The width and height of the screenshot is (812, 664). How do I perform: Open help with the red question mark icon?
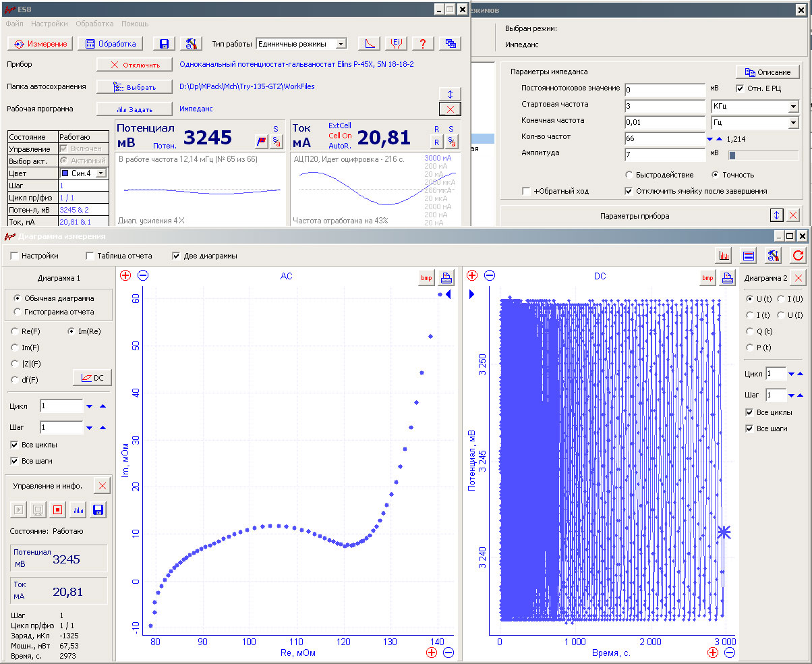(423, 44)
